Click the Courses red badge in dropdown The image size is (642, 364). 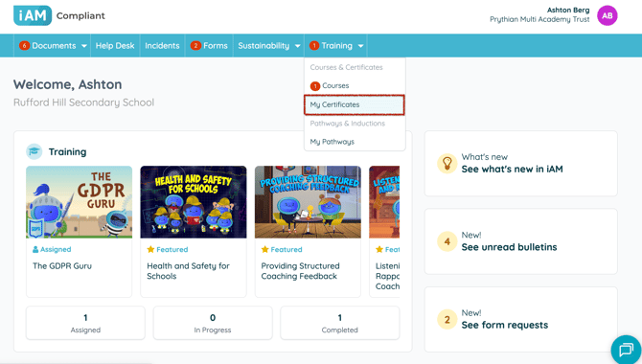[315, 86]
